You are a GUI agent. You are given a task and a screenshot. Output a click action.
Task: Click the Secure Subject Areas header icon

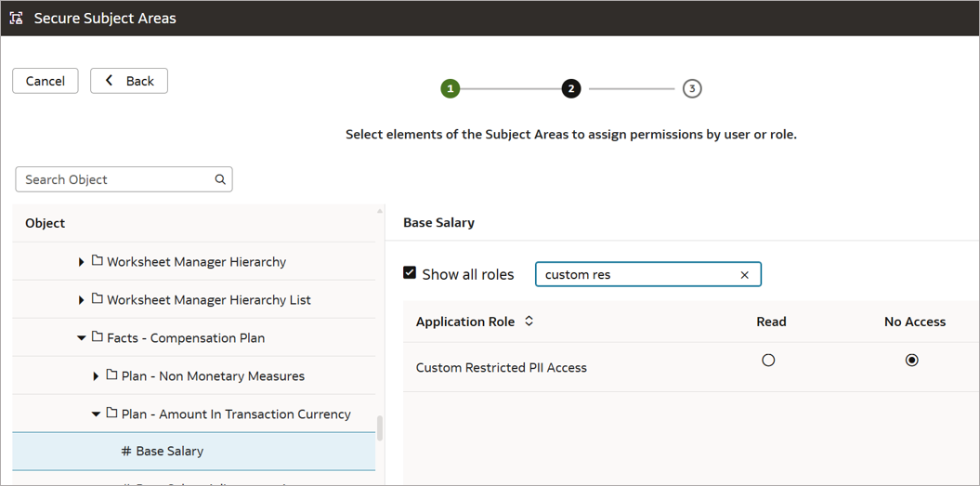click(17, 19)
